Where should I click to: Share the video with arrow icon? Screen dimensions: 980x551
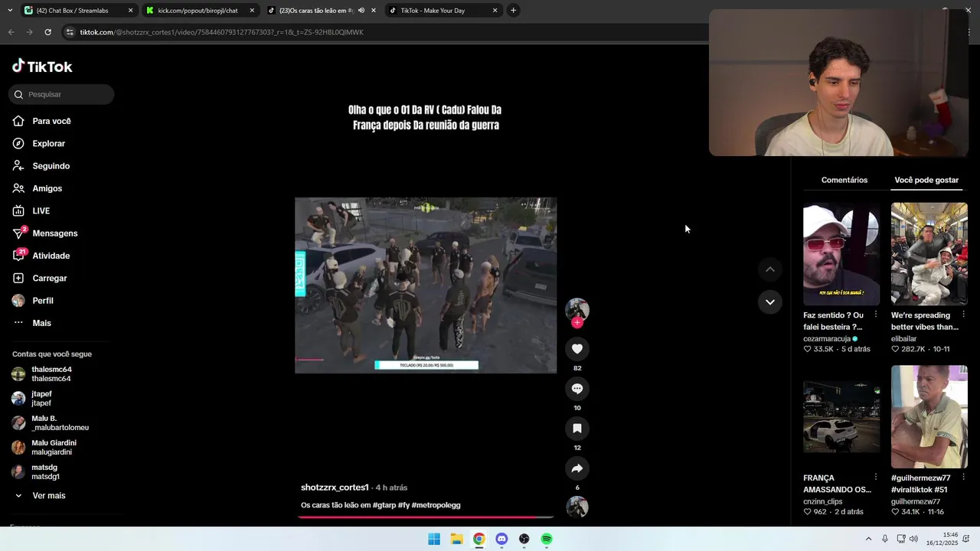577,468
